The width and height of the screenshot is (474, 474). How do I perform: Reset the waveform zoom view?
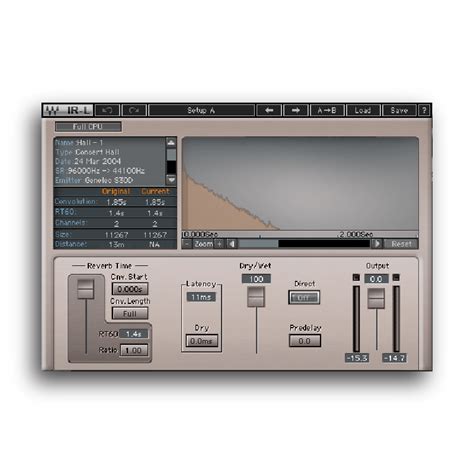click(x=401, y=244)
